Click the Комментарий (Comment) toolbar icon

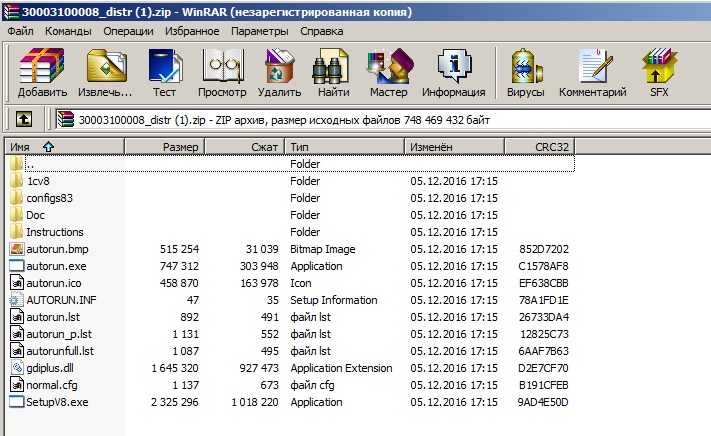coord(595,67)
